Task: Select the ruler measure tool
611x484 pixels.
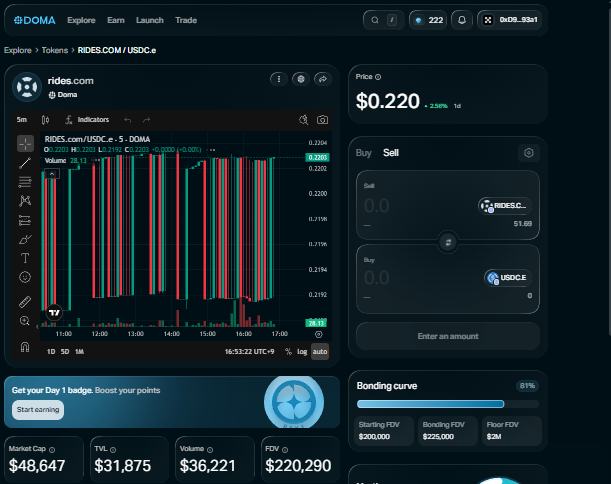Action: (x=25, y=302)
